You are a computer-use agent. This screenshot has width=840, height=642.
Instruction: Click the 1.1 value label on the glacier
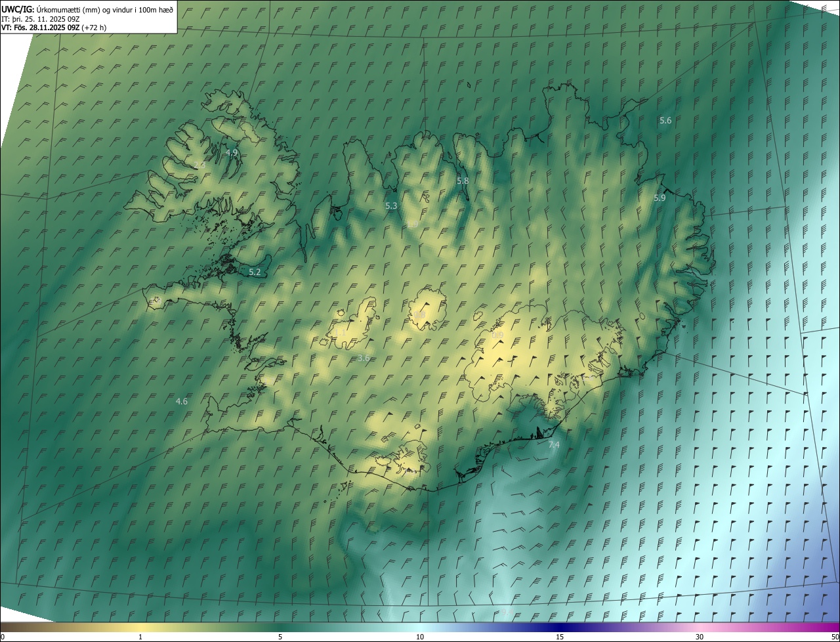340,333
